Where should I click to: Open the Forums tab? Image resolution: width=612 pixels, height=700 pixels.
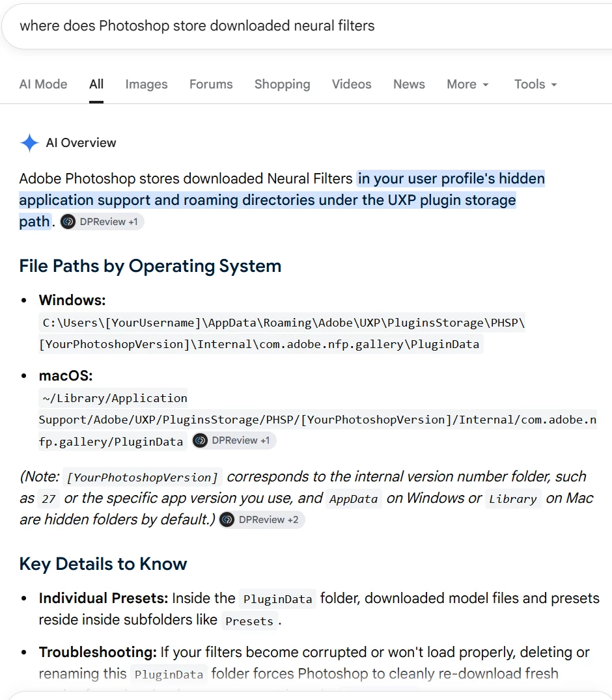[x=211, y=85]
